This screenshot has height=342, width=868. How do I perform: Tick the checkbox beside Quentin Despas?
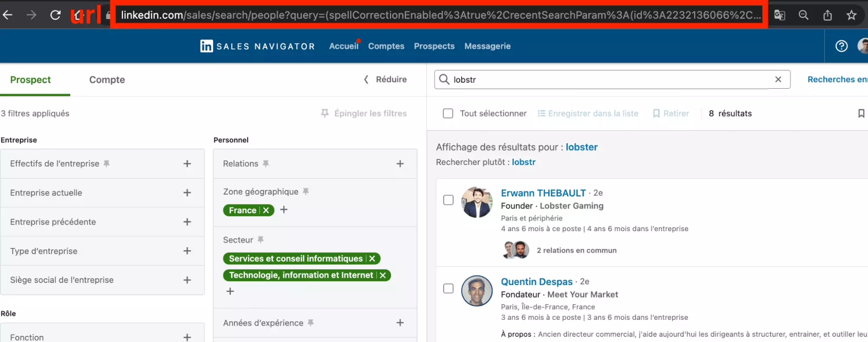tap(448, 289)
